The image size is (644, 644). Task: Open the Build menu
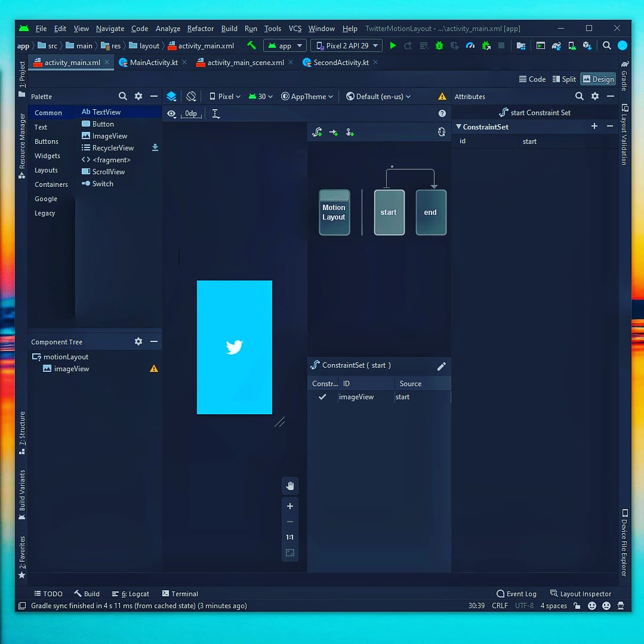(x=229, y=28)
